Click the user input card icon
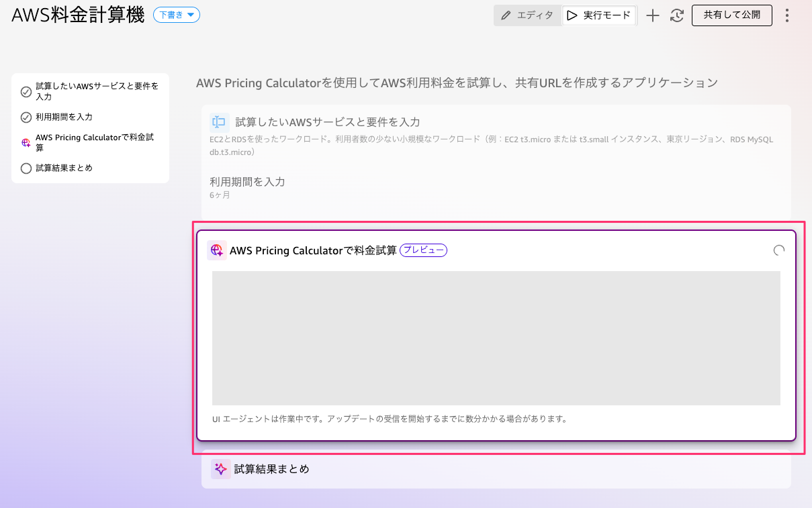Image resolution: width=812 pixels, height=508 pixels. (x=219, y=122)
